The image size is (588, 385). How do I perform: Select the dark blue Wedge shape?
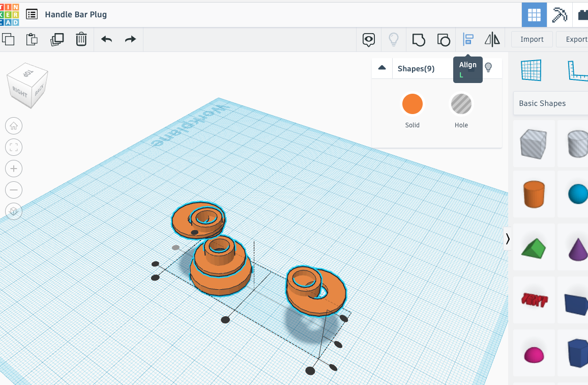[x=577, y=304]
